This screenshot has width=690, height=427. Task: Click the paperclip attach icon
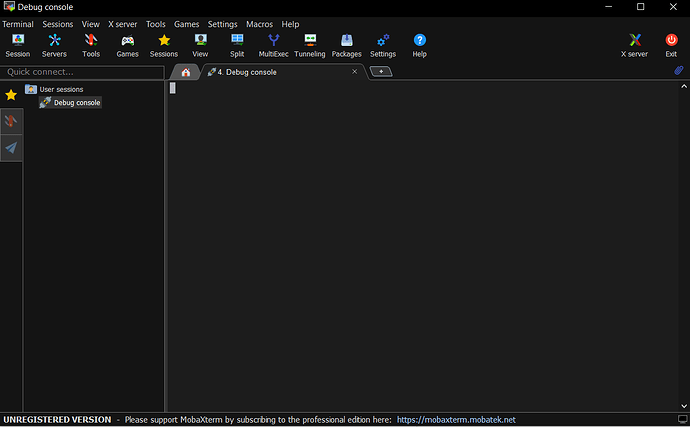pyautogui.click(x=678, y=72)
